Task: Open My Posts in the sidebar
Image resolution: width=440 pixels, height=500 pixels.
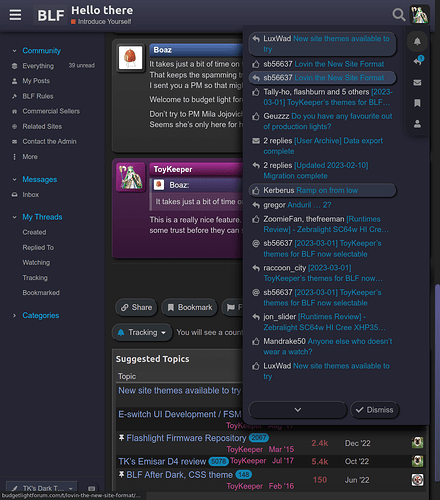Action: pyautogui.click(x=36, y=81)
